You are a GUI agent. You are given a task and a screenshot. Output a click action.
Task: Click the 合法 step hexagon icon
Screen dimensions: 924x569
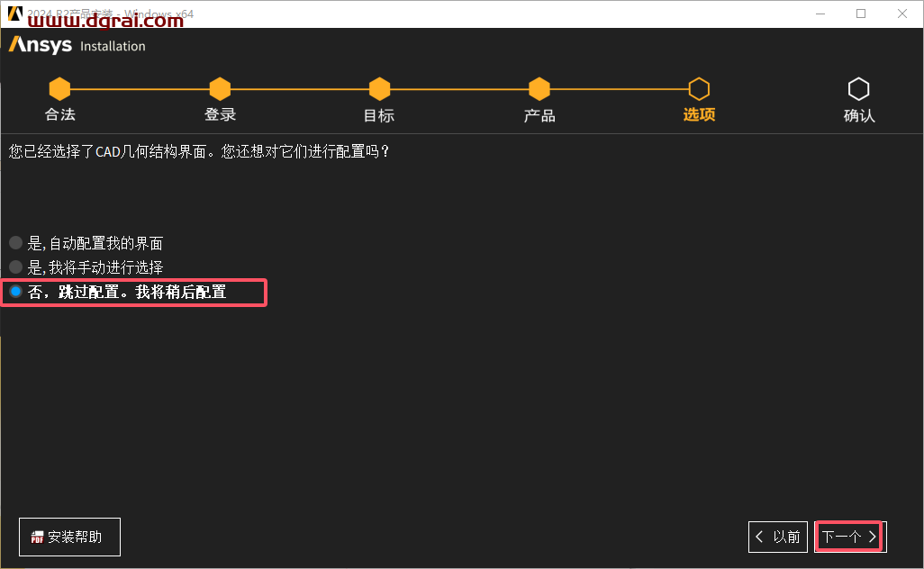click(59, 89)
